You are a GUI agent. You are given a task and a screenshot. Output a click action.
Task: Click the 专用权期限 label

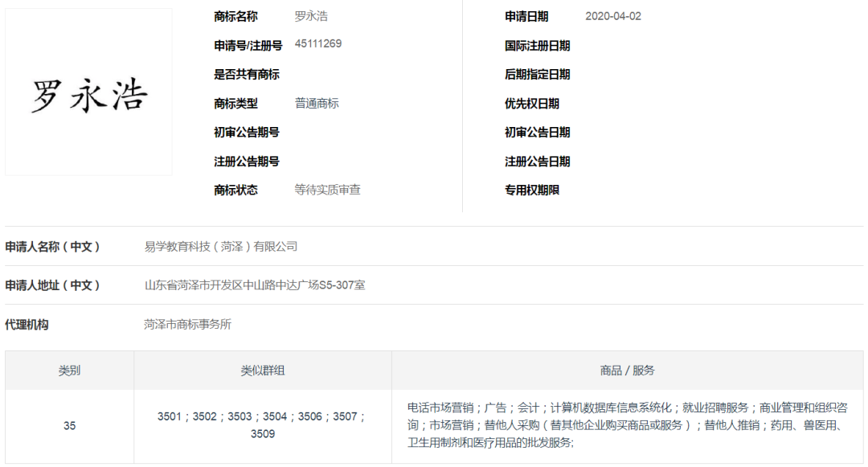531,190
